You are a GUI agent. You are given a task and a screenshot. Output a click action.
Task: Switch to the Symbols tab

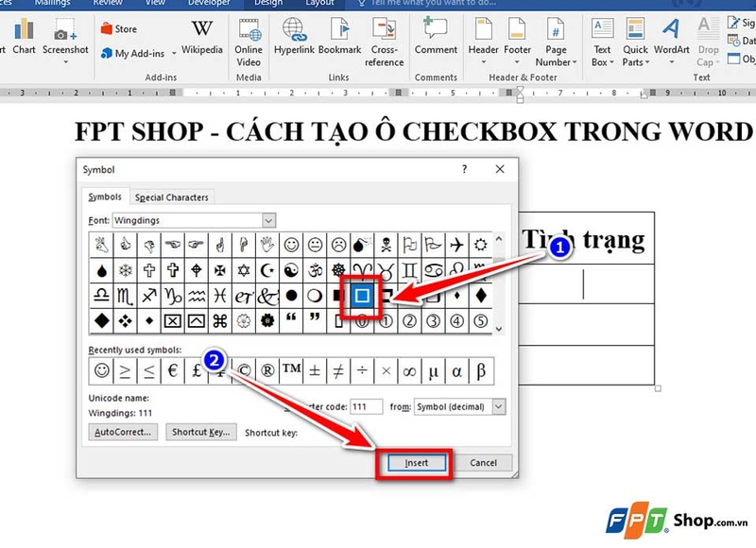tap(105, 197)
